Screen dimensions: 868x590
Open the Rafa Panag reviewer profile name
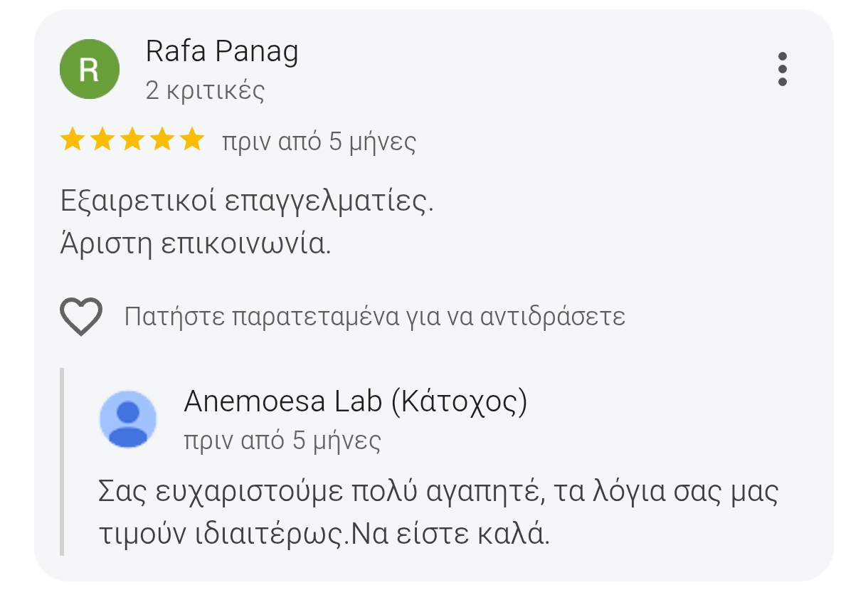coord(221,52)
